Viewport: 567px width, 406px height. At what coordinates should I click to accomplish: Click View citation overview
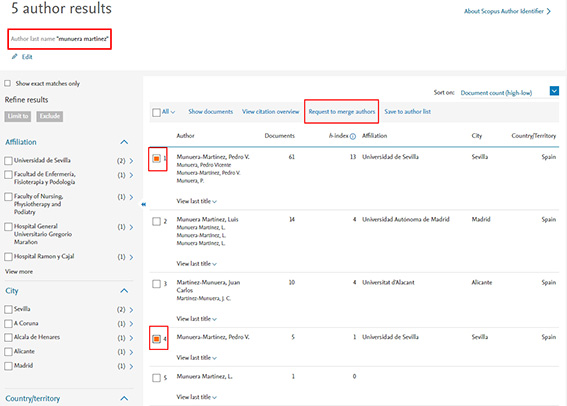pos(270,112)
